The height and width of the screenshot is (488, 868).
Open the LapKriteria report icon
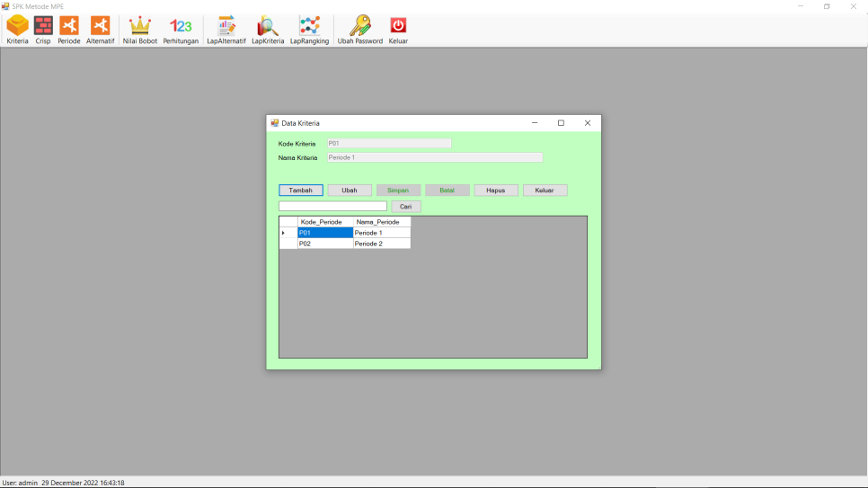tap(268, 30)
